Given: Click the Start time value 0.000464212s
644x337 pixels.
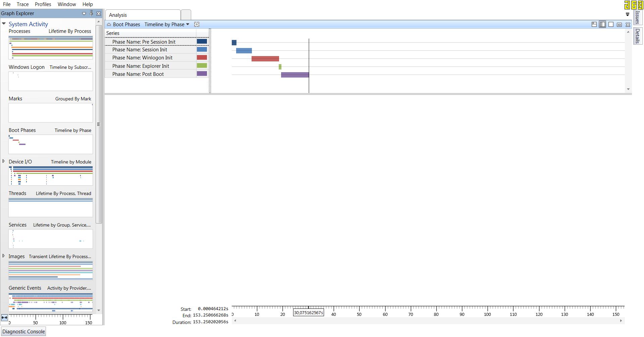Looking at the screenshot, I should tap(213, 309).
